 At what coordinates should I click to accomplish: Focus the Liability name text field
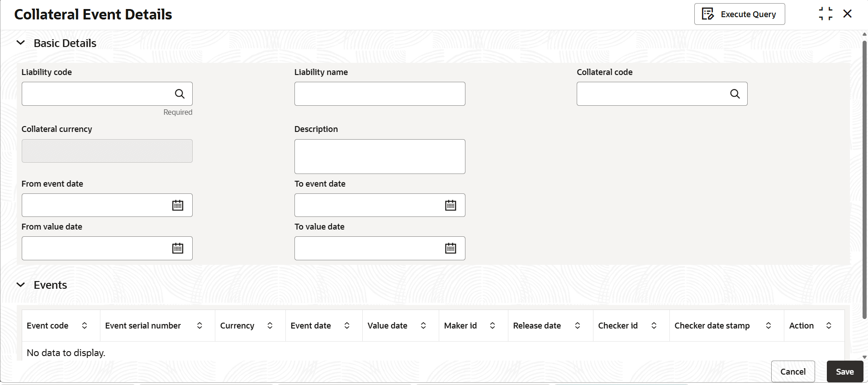(x=379, y=94)
